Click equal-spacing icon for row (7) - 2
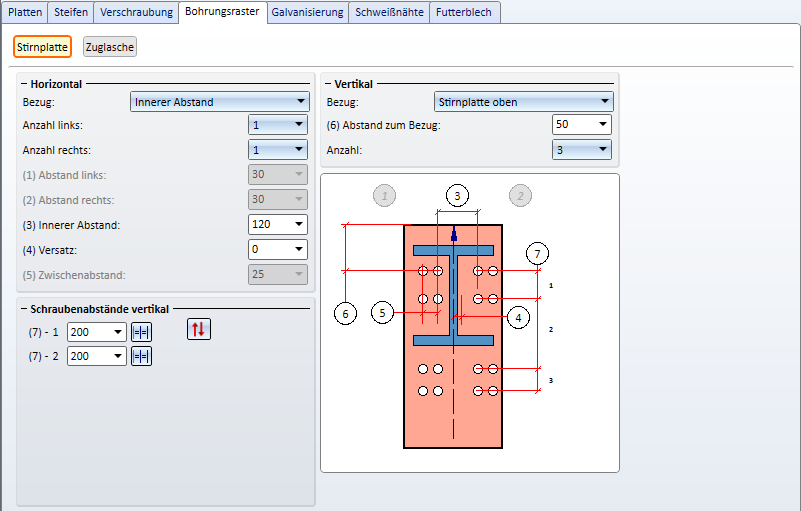This screenshot has width=801, height=511. (141, 356)
